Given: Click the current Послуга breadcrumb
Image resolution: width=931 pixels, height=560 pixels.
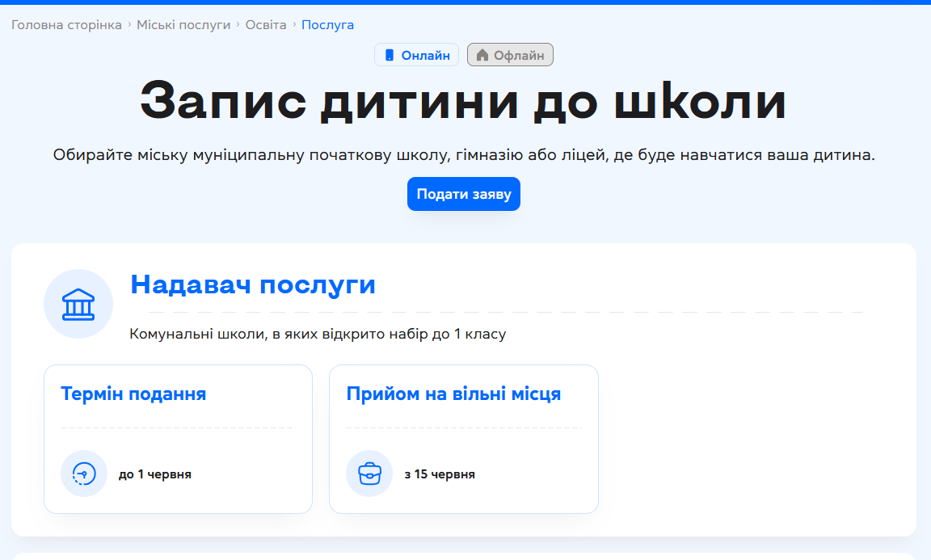Looking at the screenshot, I should [328, 25].
